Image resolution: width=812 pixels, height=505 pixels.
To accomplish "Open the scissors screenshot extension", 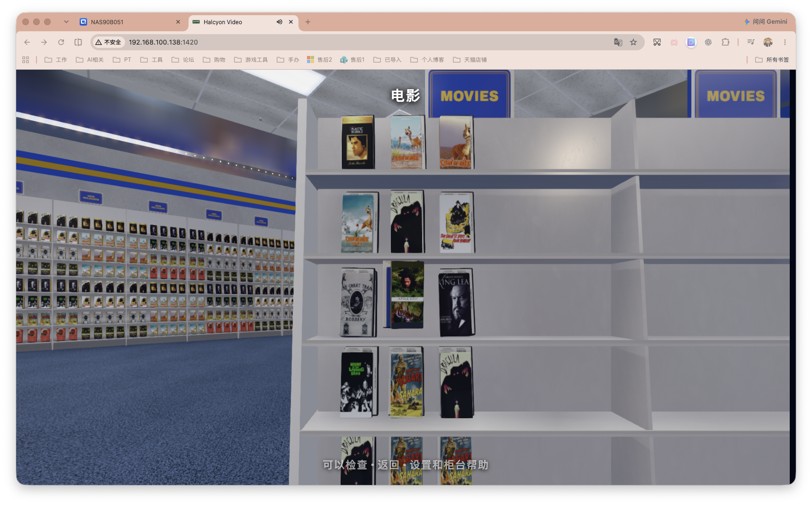I will coord(657,42).
